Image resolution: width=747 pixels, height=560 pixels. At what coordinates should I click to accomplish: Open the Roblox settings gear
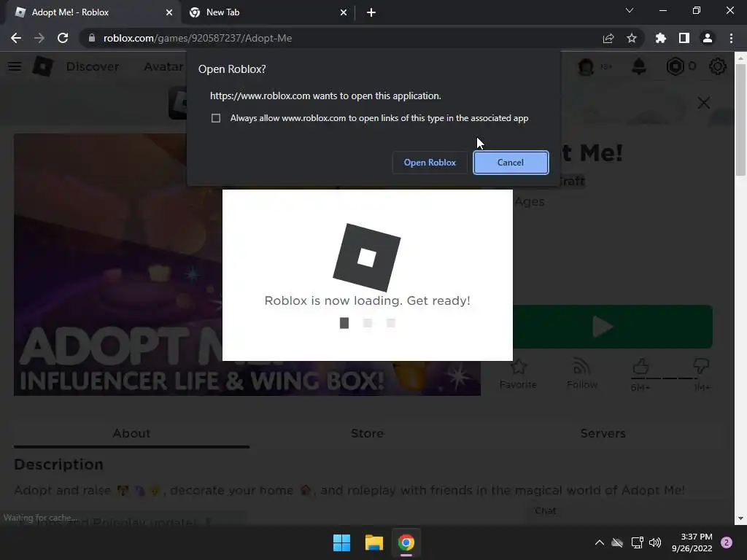pos(718,66)
